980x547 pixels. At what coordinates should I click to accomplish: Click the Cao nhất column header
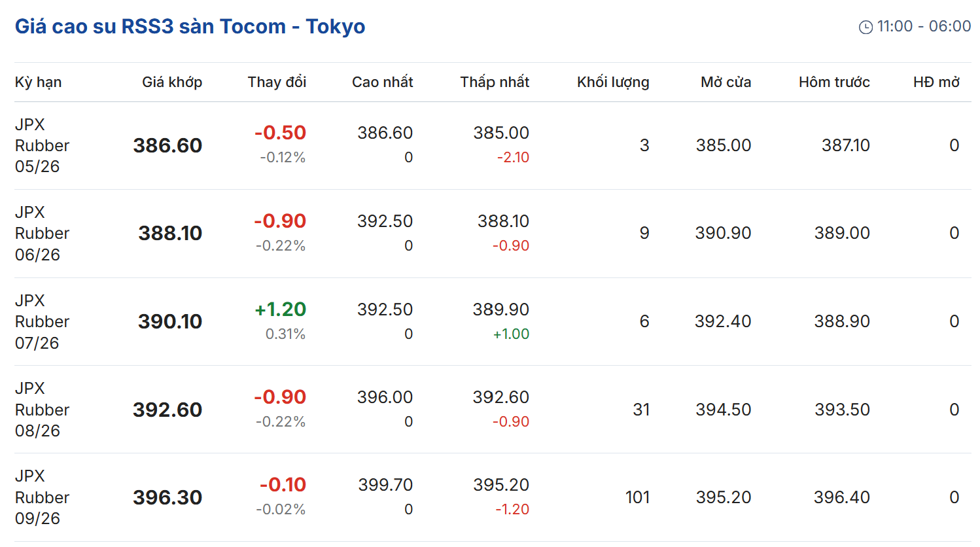[382, 82]
